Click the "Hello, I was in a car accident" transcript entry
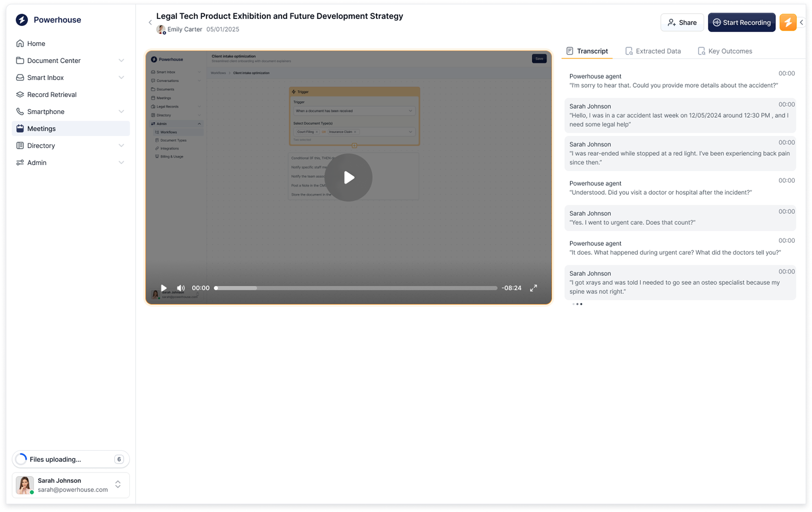The width and height of the screenshot is (812, 512). coord(680,115)
